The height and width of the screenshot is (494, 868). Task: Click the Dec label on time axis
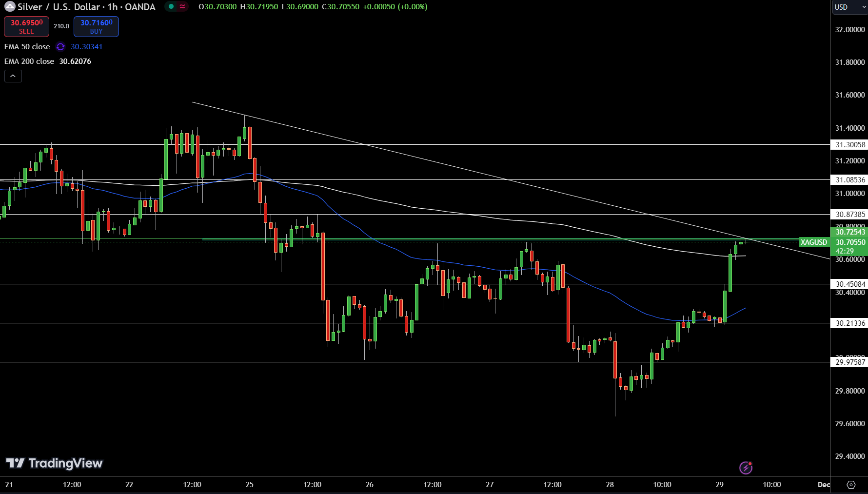[824, 485]
